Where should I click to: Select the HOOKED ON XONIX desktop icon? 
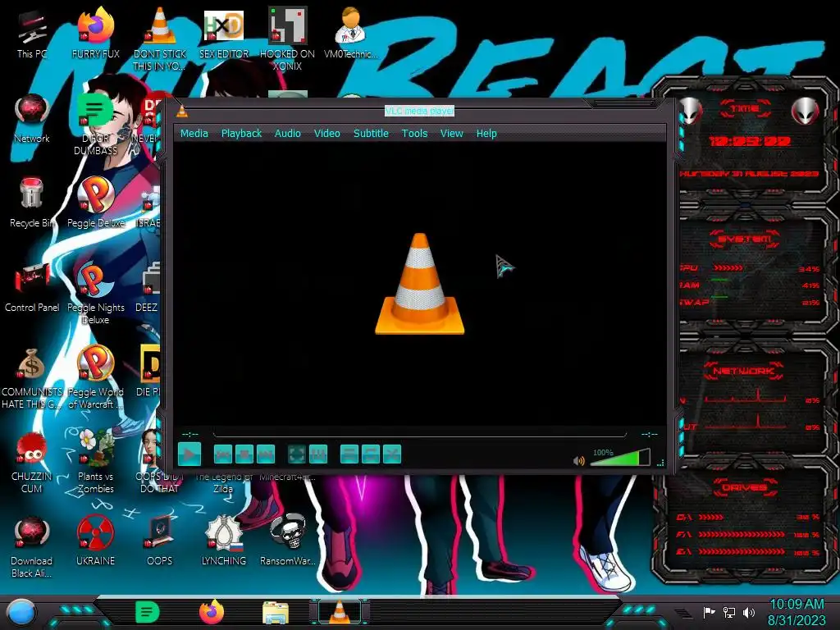pyautogui.click(x=287, y=39)
